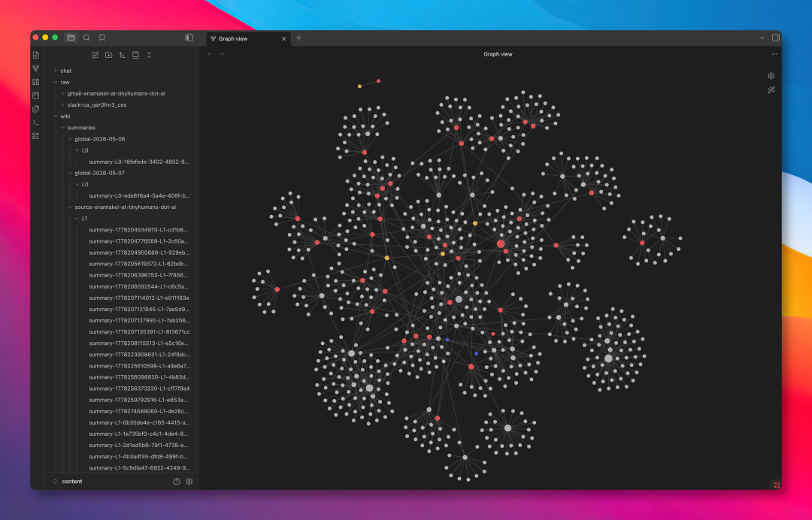Open summary-L1-2d1ed5b6-79f1-4738 note
Image resolution: width=812 pixels, height=520 pixels.
[x=139, y=445]
